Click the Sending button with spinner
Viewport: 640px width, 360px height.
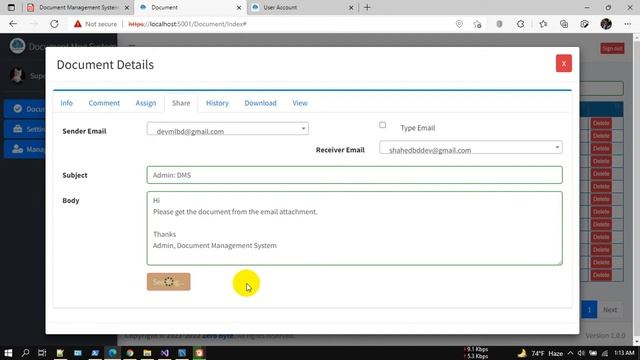click(169, 282)
